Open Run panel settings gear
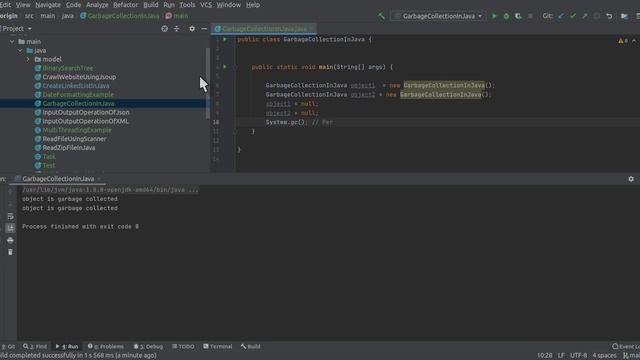Viewport: 640px width, 360px height. [631, 179]
